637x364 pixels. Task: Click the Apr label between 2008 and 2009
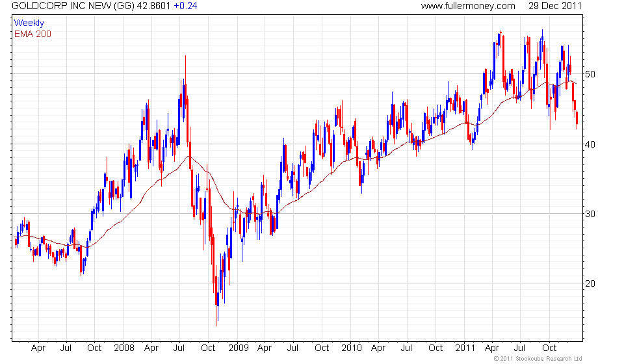[151, 348]
